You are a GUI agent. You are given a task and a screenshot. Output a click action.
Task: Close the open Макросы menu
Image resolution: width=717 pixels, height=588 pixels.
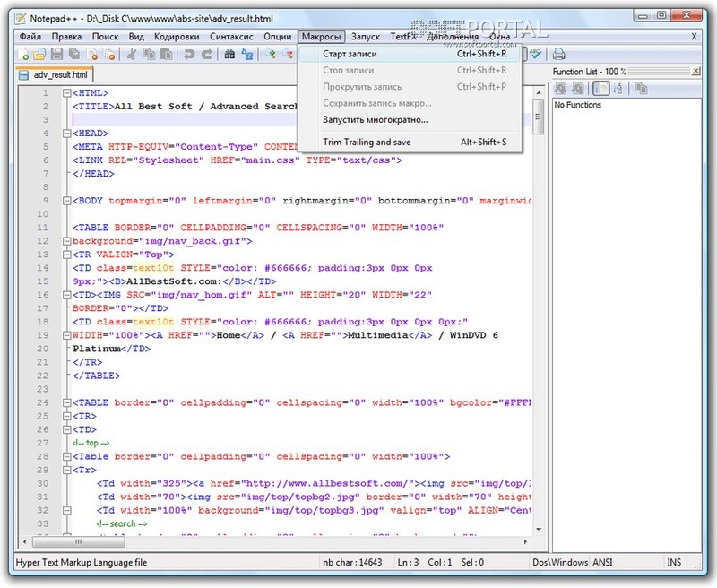[x=322, y=37]
